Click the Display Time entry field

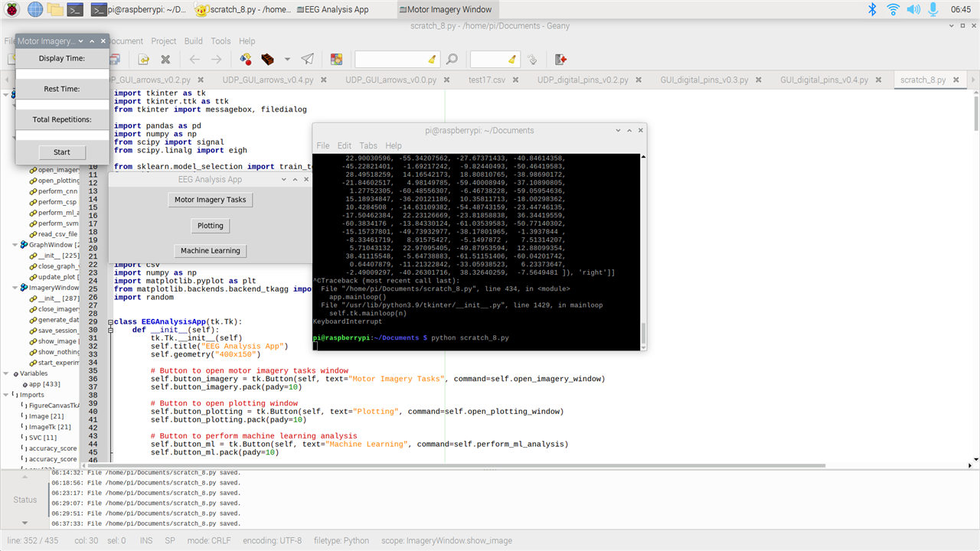point(62,74)
